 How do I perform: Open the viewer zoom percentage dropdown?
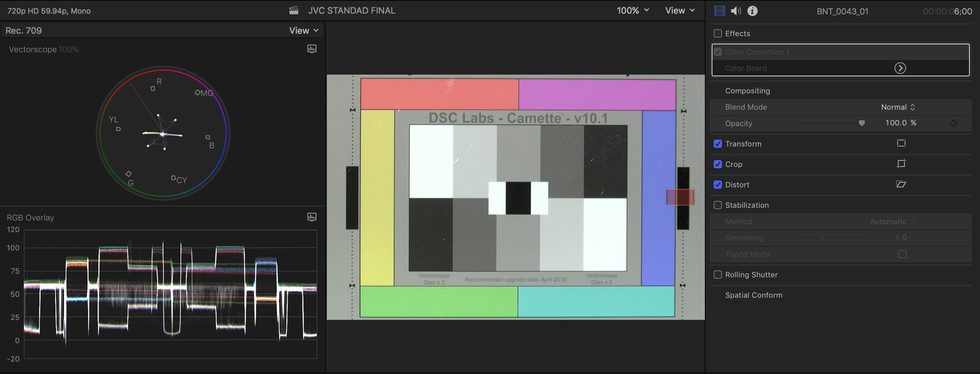[632, 10]
